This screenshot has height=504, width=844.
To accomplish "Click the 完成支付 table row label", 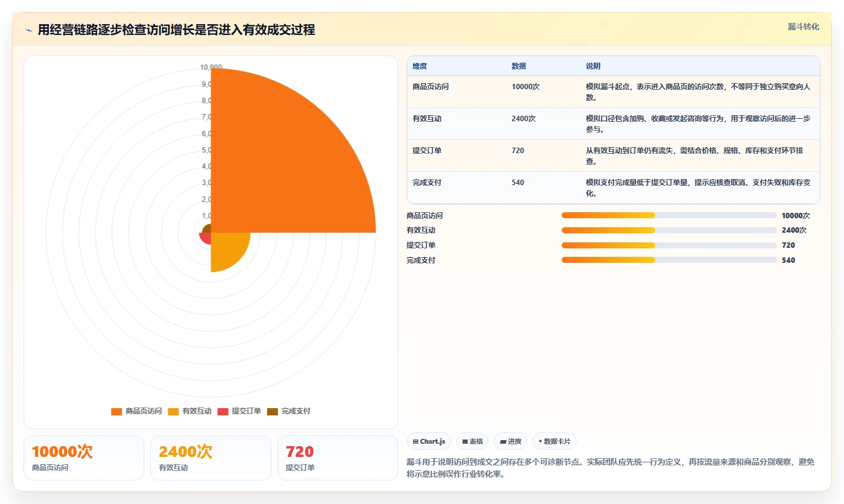I will pos(427,183).
